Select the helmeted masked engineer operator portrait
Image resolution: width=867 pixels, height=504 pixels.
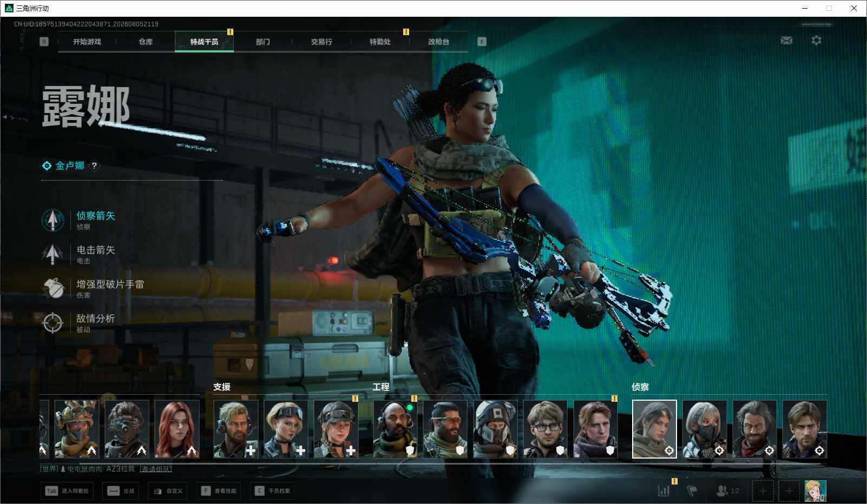496,429
